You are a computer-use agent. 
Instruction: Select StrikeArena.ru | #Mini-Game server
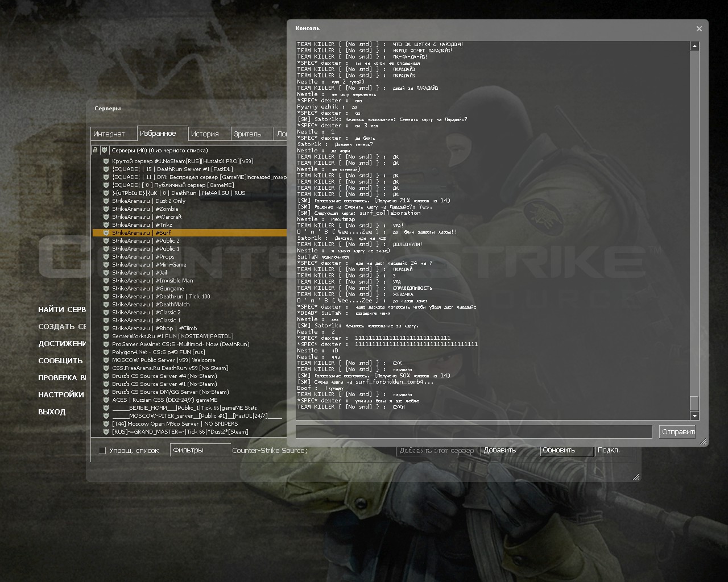190,265
